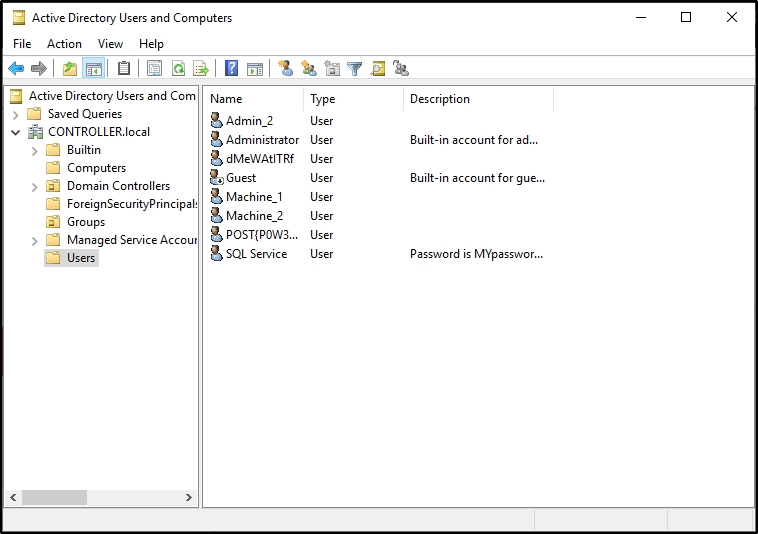Select the Domain Controllers folder in tree
The height and width of the screenshot is (534, 758).
[x=118, y=186]
